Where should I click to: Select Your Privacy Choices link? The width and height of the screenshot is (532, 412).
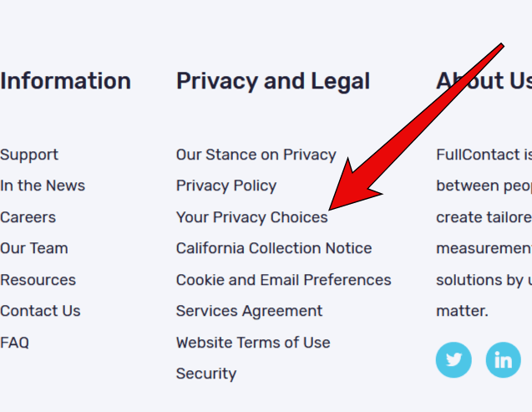[252, 217]
